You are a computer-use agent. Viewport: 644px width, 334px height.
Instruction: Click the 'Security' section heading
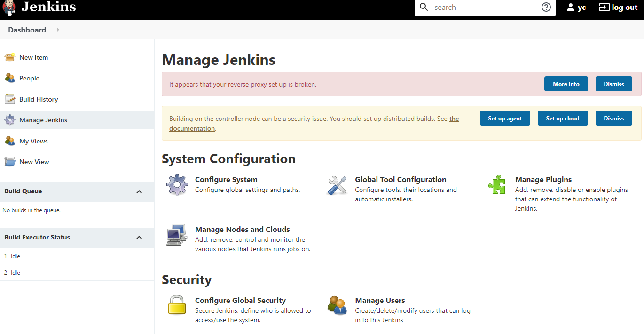tap(187, 279)
